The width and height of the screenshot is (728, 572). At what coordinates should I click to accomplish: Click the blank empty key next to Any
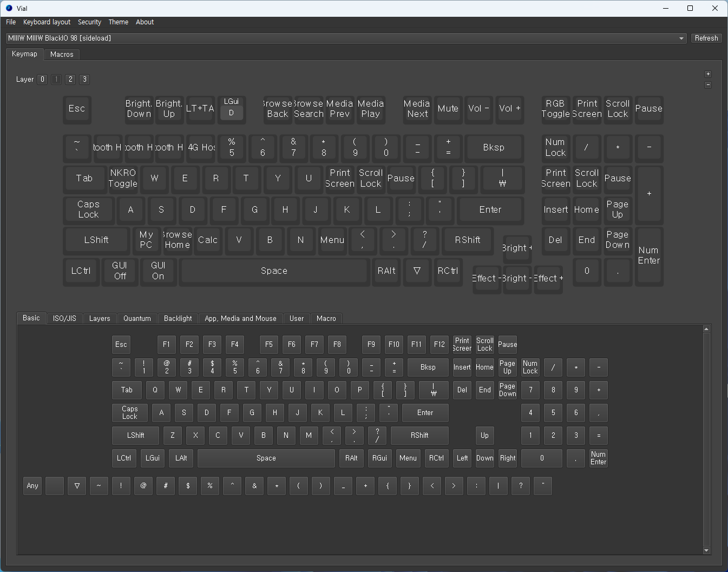click(55, 486)
